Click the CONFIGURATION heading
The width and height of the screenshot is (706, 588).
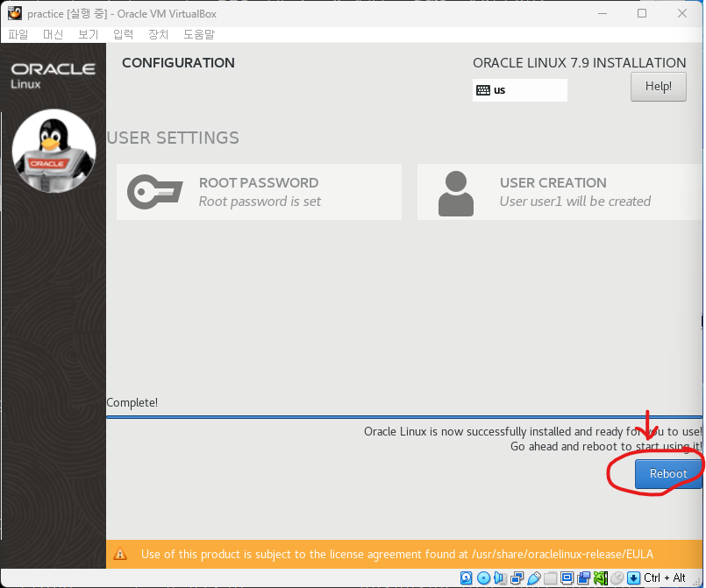178,63
